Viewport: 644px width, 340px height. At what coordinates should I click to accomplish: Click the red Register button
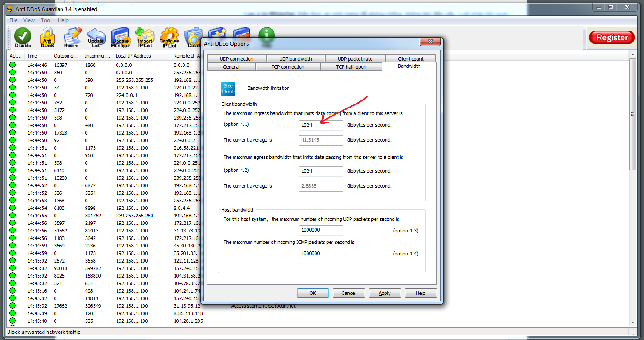(612, 38)
